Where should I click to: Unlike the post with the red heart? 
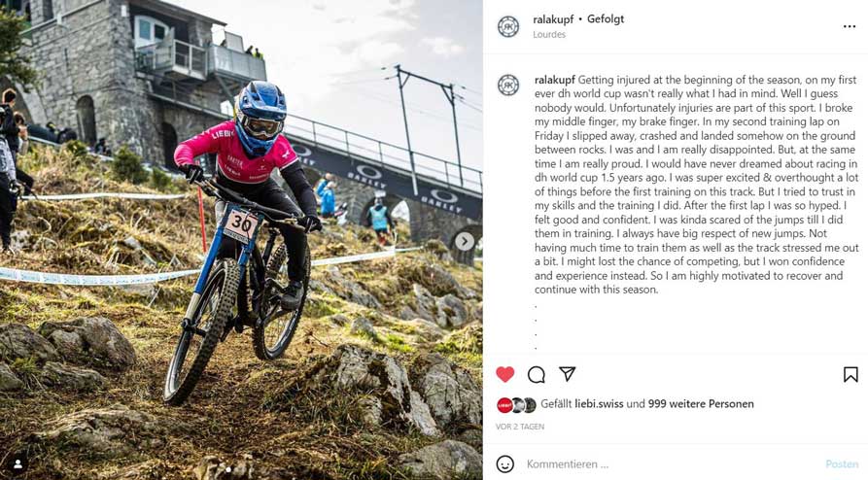click(x=504, y=375)
